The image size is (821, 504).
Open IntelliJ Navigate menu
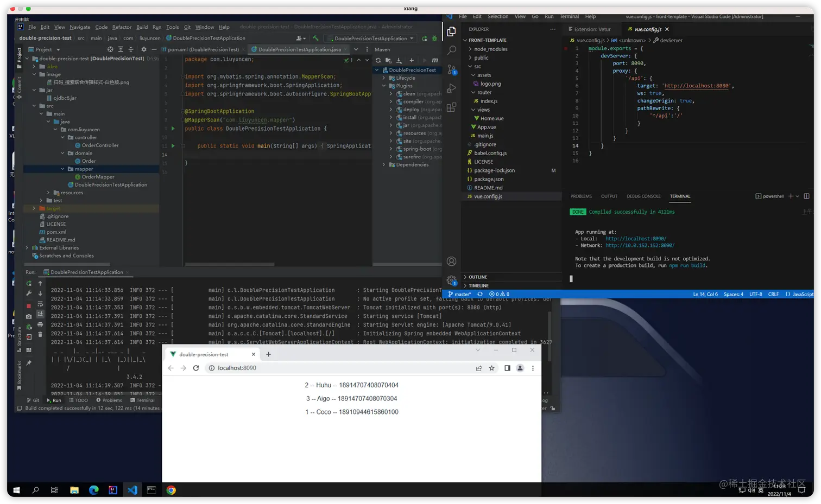[x=80, y=27]
